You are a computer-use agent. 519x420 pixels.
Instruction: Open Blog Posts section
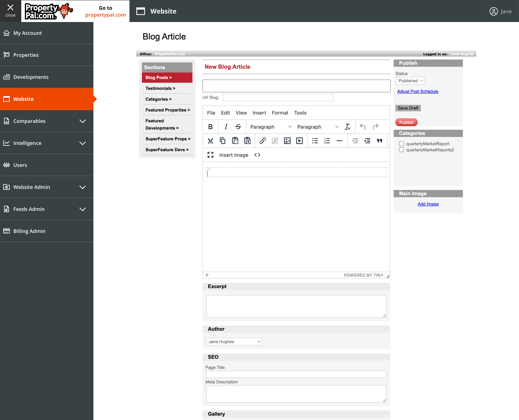tap(167, 77)
